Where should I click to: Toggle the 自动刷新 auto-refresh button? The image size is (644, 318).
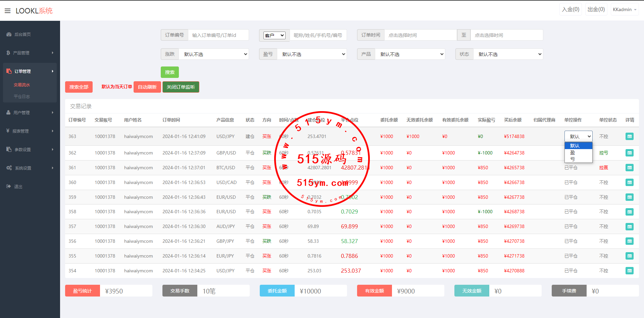pyautogui.click(x=147, y=87)
